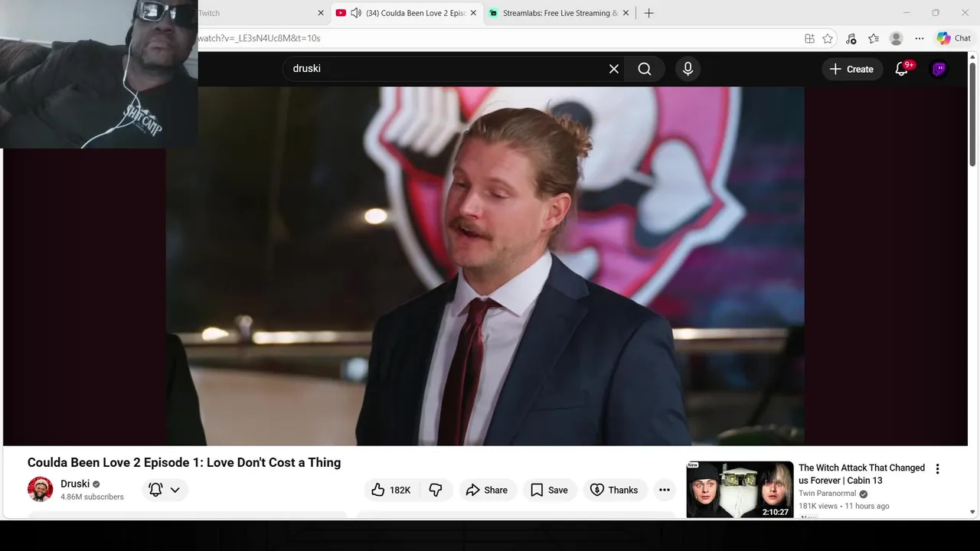980x551 pixels.
Task: Save the video to a playlist
Action: tap(549, 490)
